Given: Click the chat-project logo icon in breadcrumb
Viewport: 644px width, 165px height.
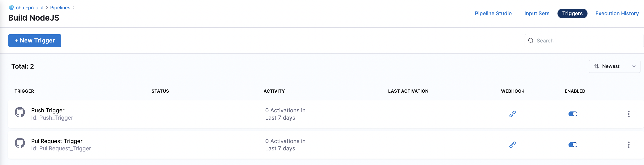Looking at the screenshot, I should pyautogui.click(x=11, y=8).
